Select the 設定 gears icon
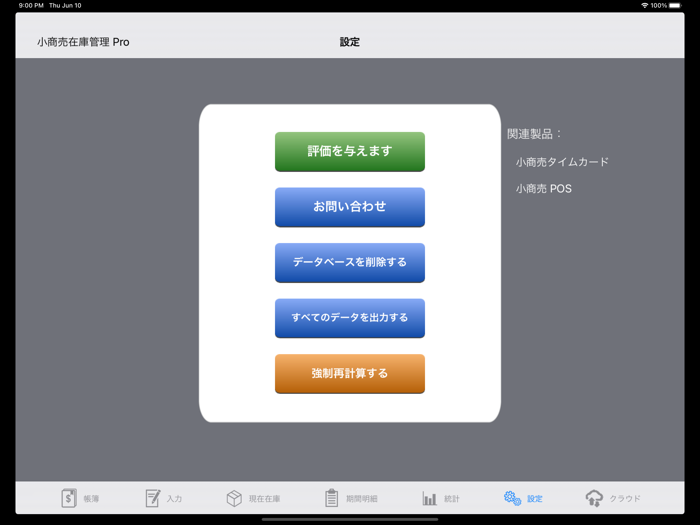 [512, 498]
